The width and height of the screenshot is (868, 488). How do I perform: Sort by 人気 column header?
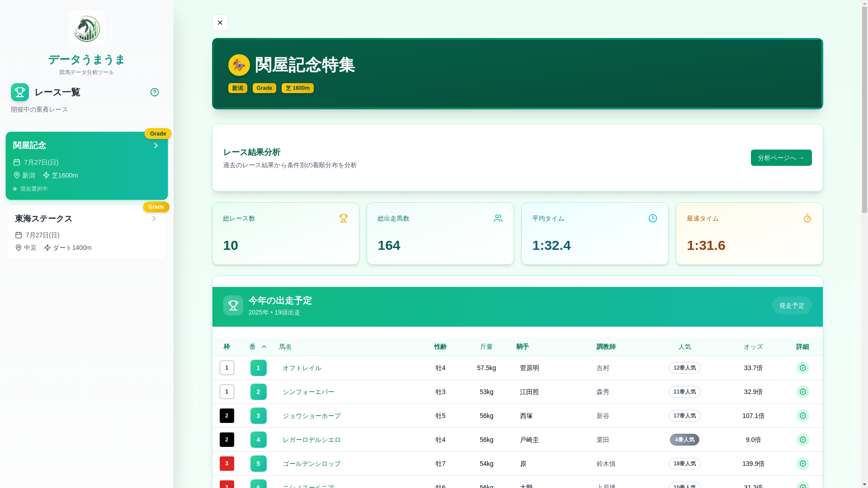click(x=684, y=347)
